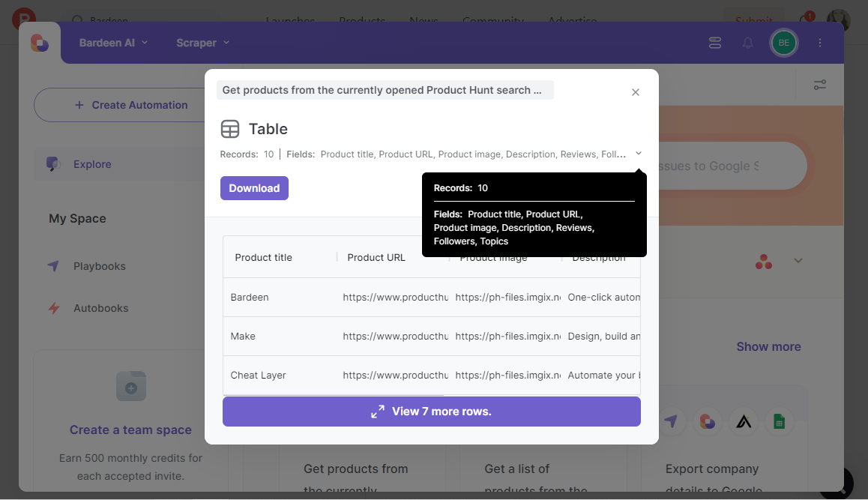This screenshot has height=500, width=868.
Task: Open the vertical three-dot menu
Action: coord(820,43)
